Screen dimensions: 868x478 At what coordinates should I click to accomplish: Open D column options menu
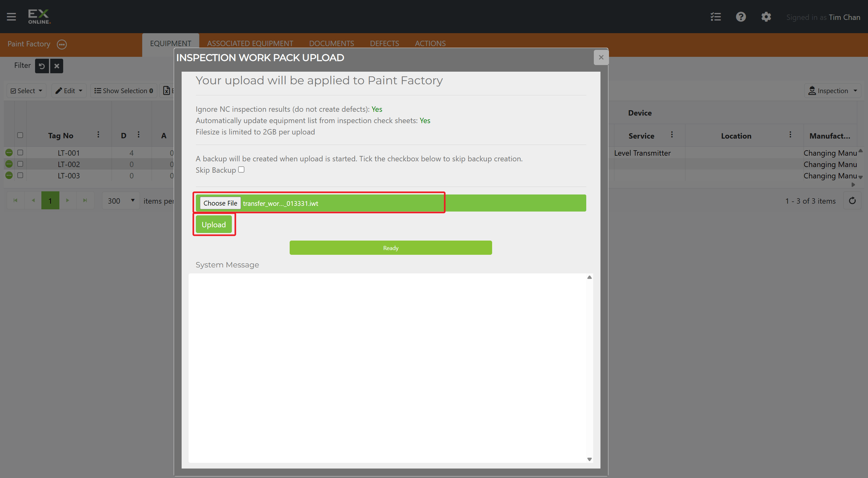click(138, 135)
